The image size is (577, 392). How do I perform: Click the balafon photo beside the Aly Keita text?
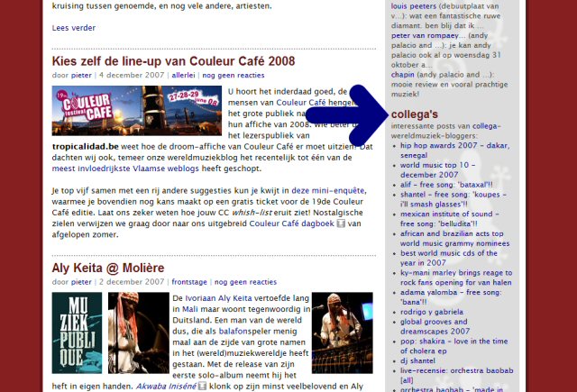coord(343,333)
